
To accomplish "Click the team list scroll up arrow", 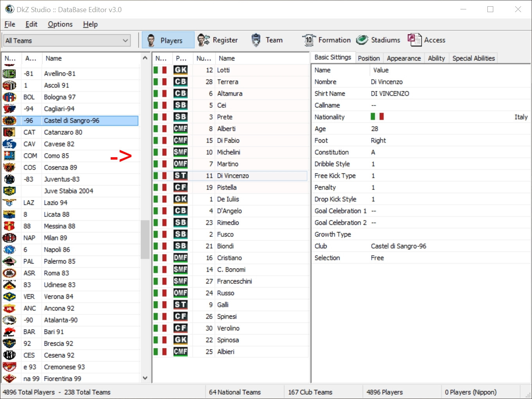I will click(145, 58).
